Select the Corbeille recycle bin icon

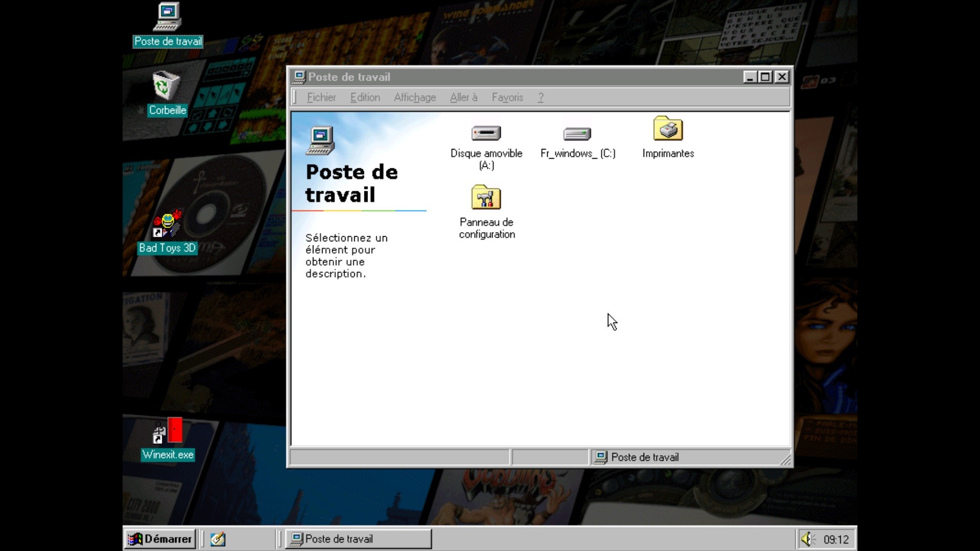pos(166,85)
